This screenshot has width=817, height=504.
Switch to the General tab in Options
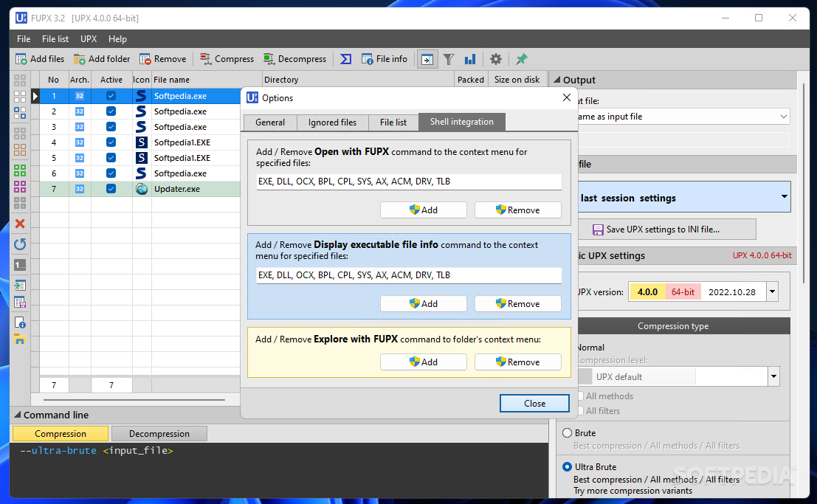[270, 122]
